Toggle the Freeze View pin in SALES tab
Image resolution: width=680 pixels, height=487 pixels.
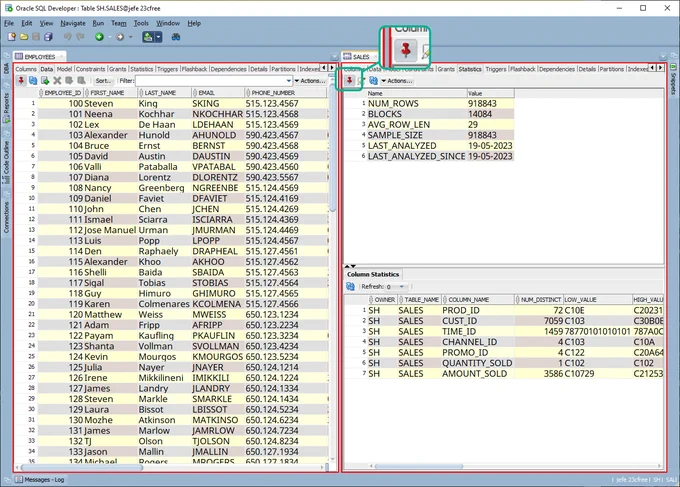[x=349, y=81]
